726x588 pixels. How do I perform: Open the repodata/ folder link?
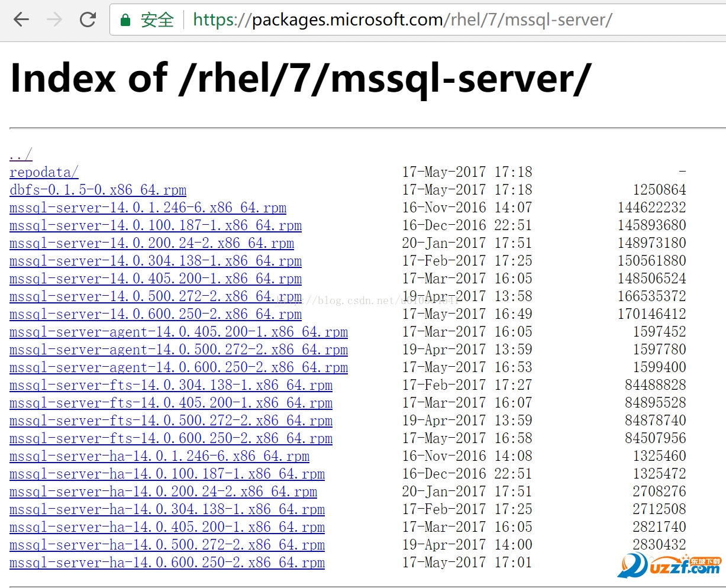(44, 172)
